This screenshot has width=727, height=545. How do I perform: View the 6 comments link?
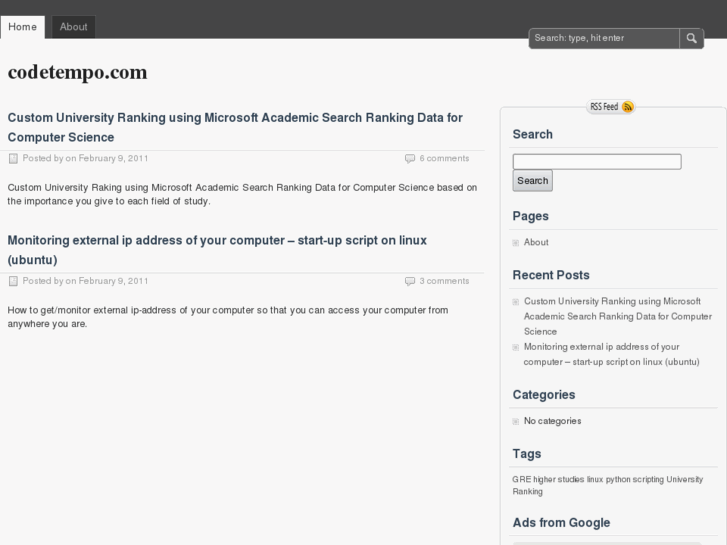[444, 158]
